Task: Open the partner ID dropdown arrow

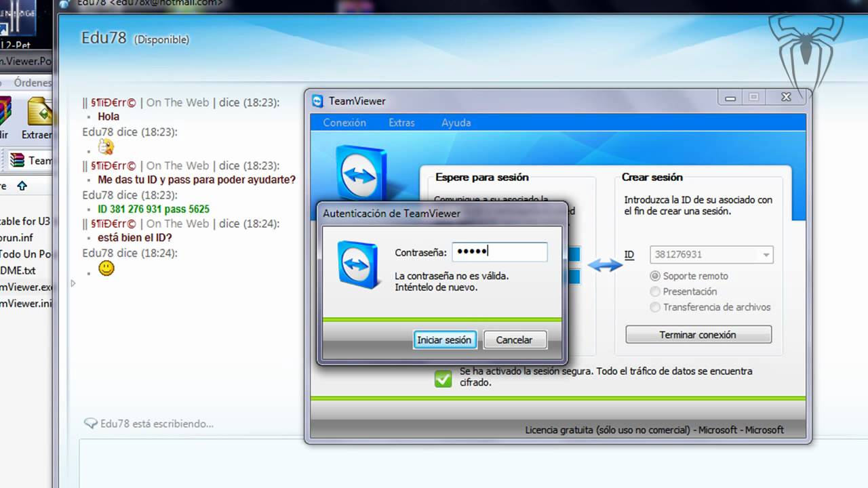Action: [766, 255]
